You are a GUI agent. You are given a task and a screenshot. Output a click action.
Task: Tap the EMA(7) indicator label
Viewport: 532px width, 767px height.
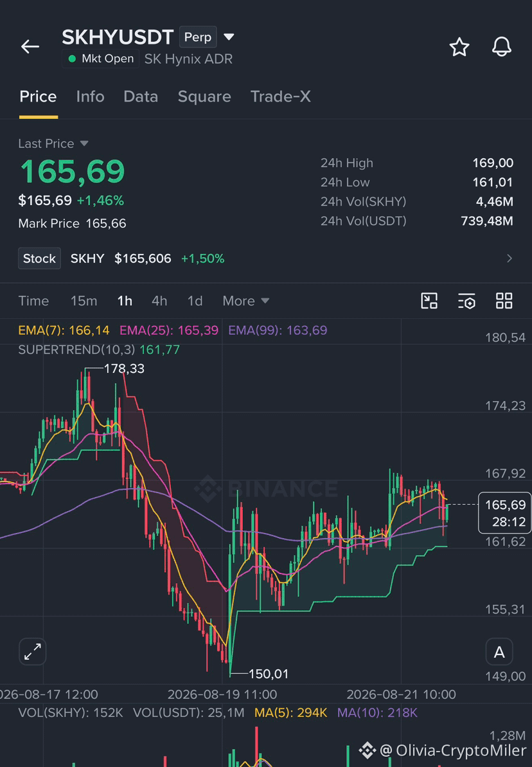[64, 330]
